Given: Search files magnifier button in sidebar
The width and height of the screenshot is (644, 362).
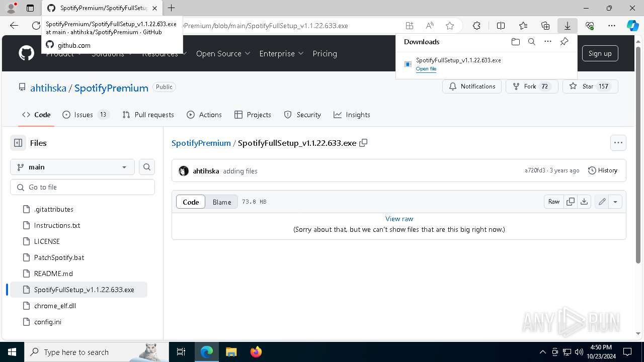Looking at the screenshot, I should pos(147,167).
